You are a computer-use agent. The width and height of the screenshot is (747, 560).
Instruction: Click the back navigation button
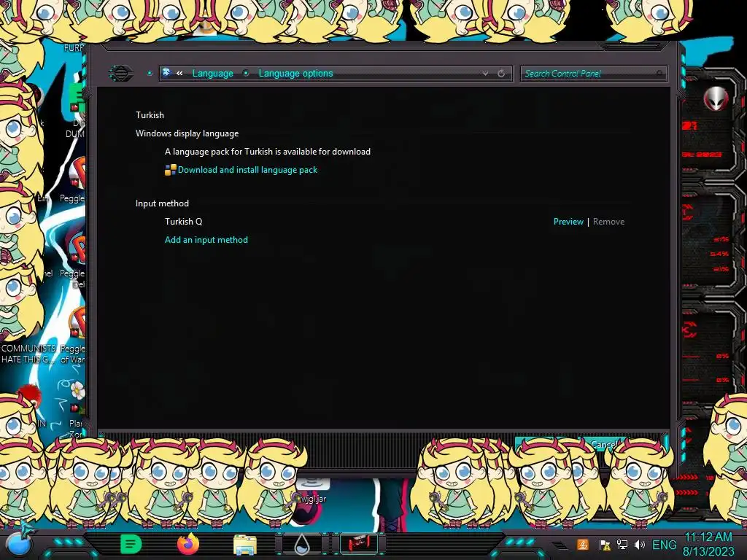click(121, 74)
